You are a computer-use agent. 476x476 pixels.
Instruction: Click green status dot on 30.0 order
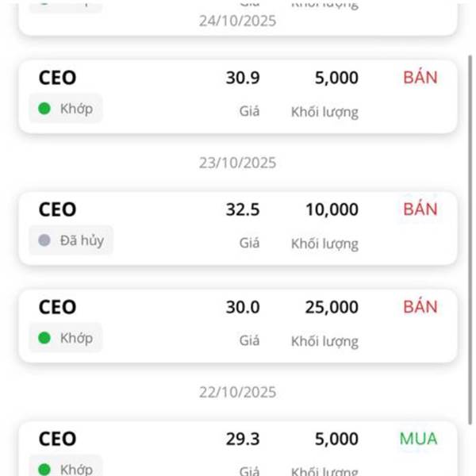tap(44, 338)
